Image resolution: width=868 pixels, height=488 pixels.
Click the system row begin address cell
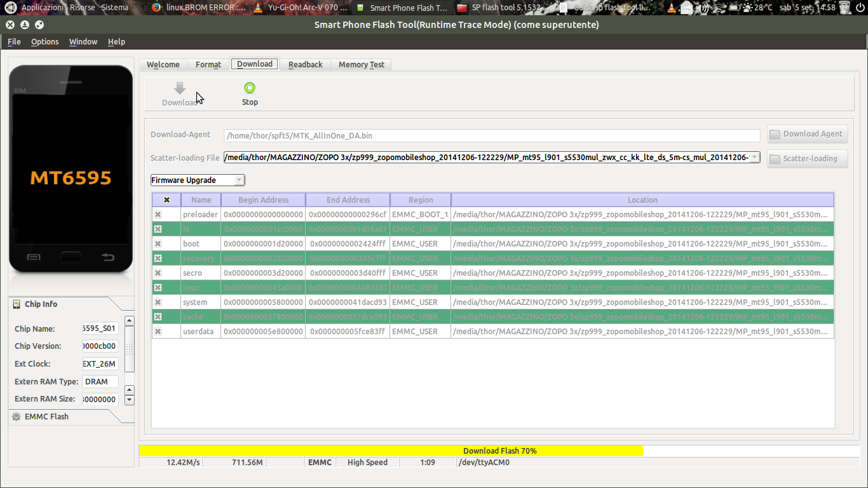click(263, 302)
